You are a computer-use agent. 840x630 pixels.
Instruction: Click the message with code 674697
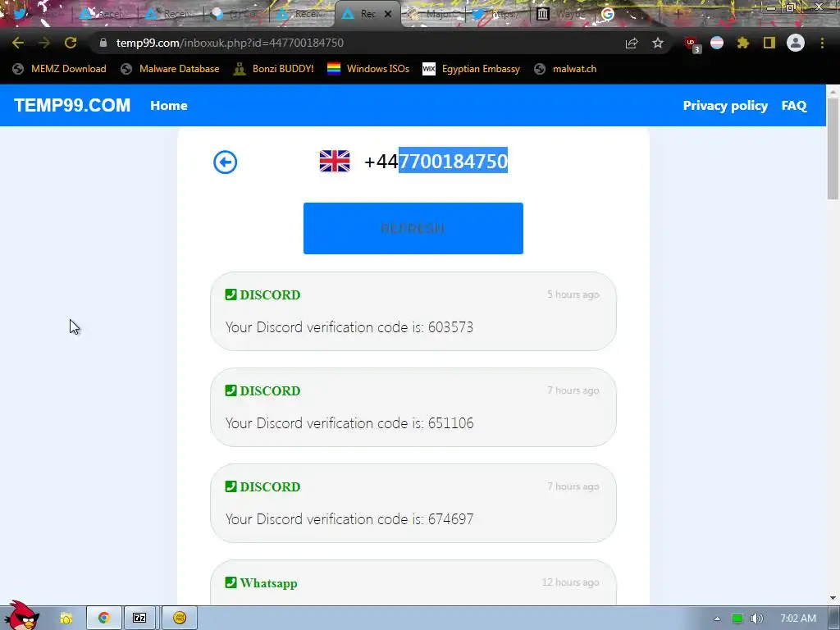[413, 503]
